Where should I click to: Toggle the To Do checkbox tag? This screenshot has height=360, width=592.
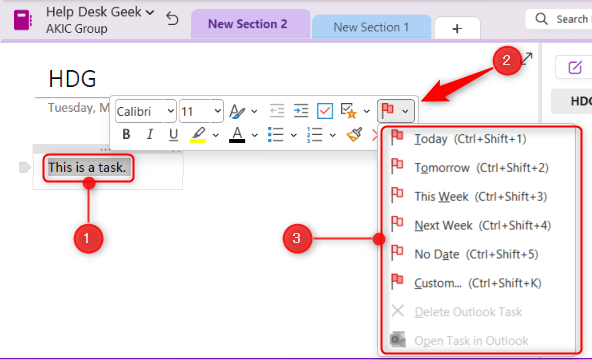[325, 111]
